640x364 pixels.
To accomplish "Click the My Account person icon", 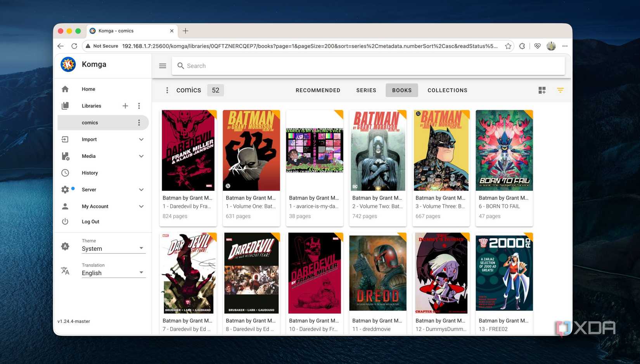I will click(x=65, y=206).
